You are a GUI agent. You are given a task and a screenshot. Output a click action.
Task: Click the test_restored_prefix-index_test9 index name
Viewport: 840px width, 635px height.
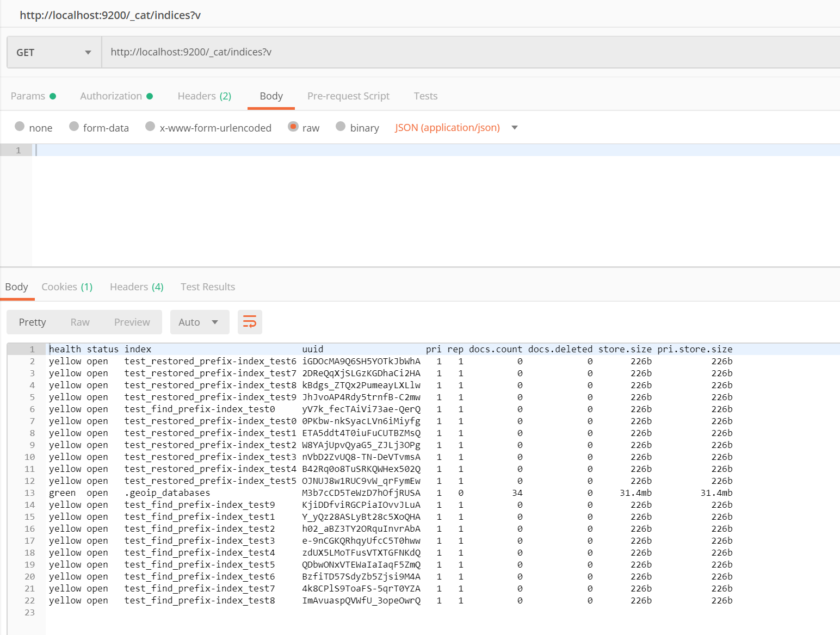[211, 397]
